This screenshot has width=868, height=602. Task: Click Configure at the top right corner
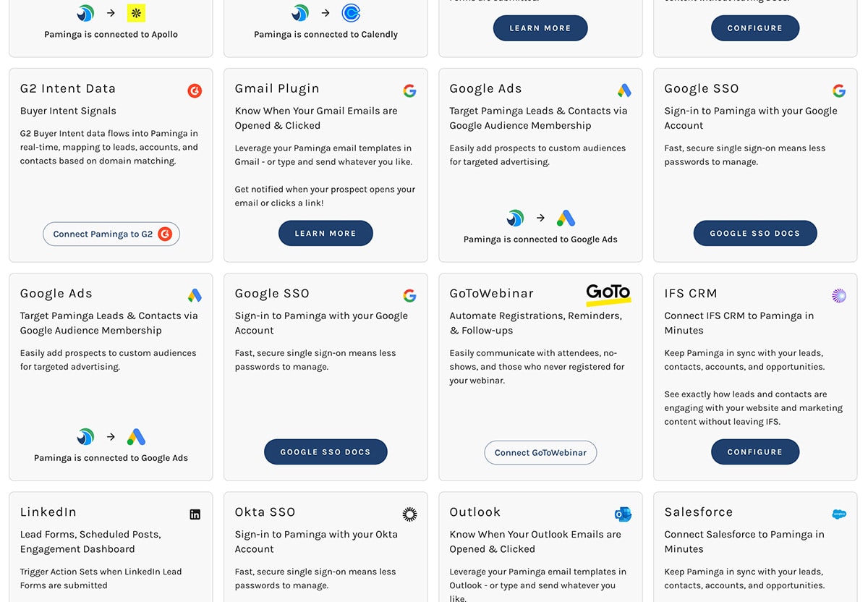pyautogui.click(x=755, y=27)
